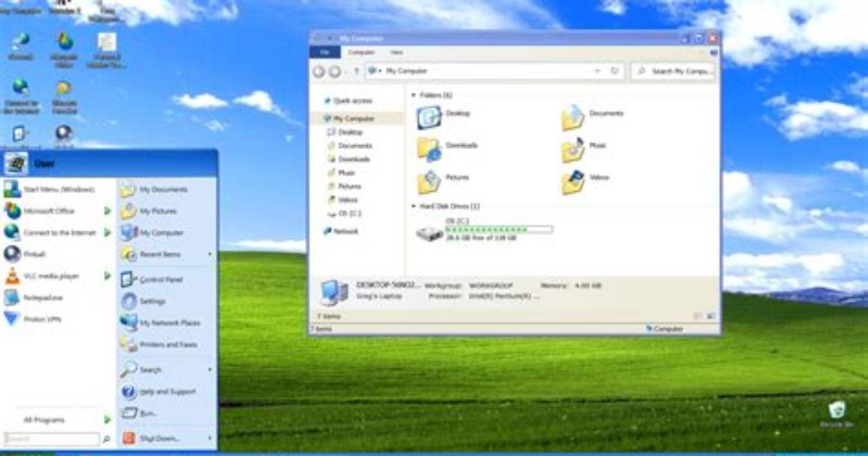Open the Downloads folder icon in content pane
This screenshot has width=868, height=456.
[x=429, y=150]
